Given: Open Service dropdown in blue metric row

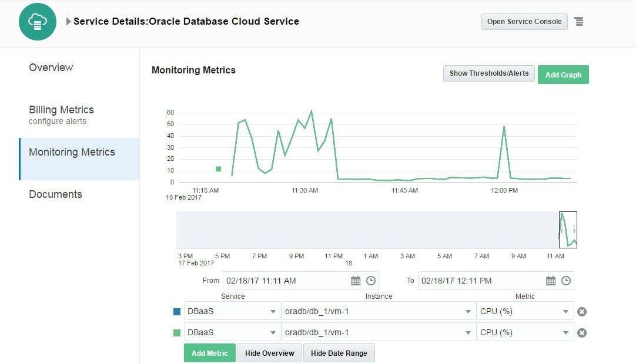Looking at the screenshot, I should [x=232, y=311].
